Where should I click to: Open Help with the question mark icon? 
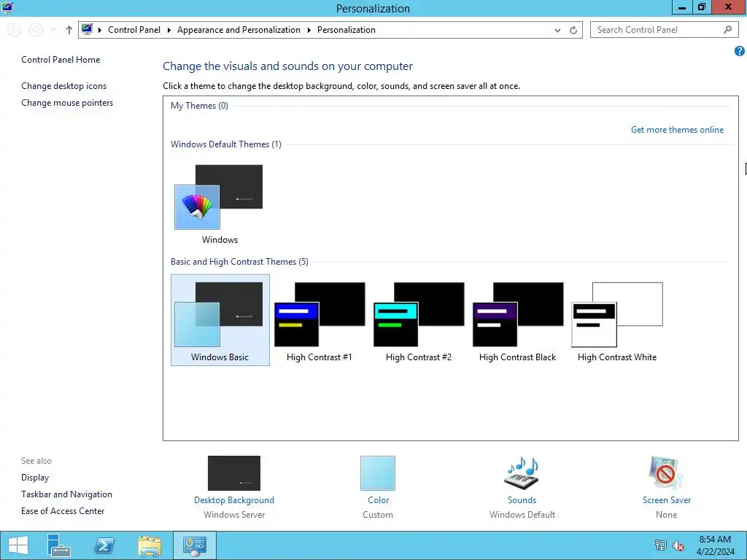click(740, 51)
